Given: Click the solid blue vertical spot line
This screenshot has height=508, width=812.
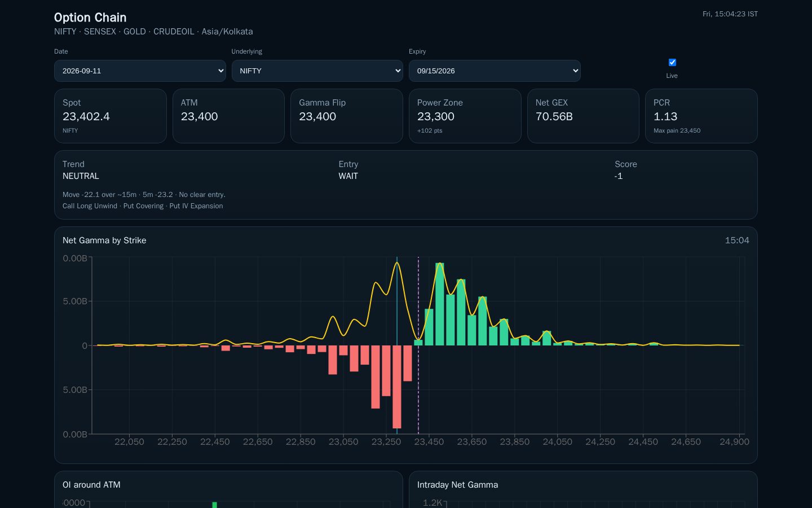Looking at the screenshot, I should [x=397, y=345].
